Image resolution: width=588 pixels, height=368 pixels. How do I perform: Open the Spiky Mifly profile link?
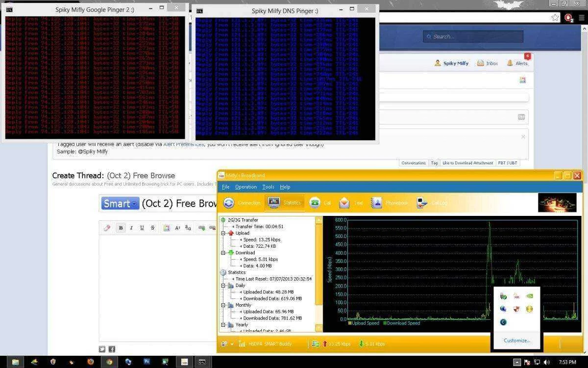pyautogui.click(x=452, y=63)
